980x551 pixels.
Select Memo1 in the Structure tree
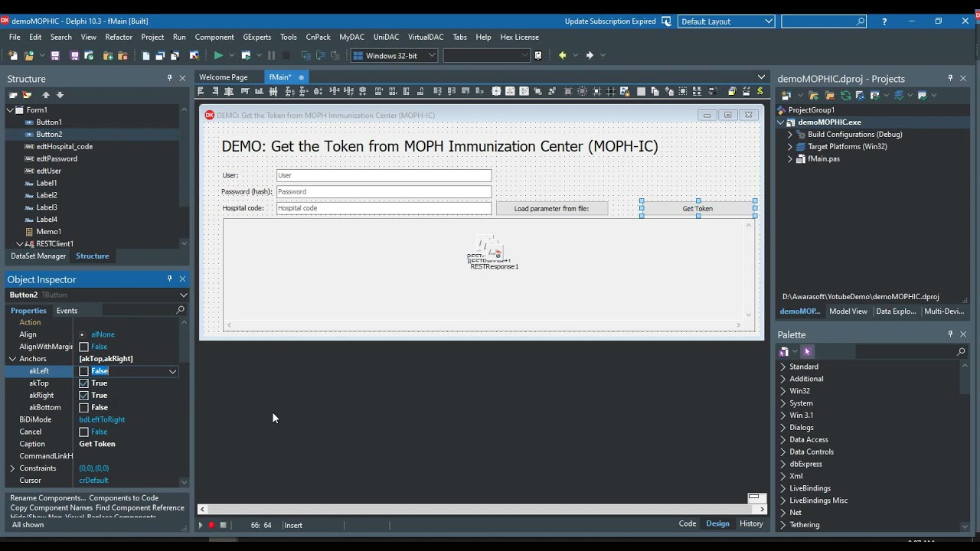click(48, 232)
